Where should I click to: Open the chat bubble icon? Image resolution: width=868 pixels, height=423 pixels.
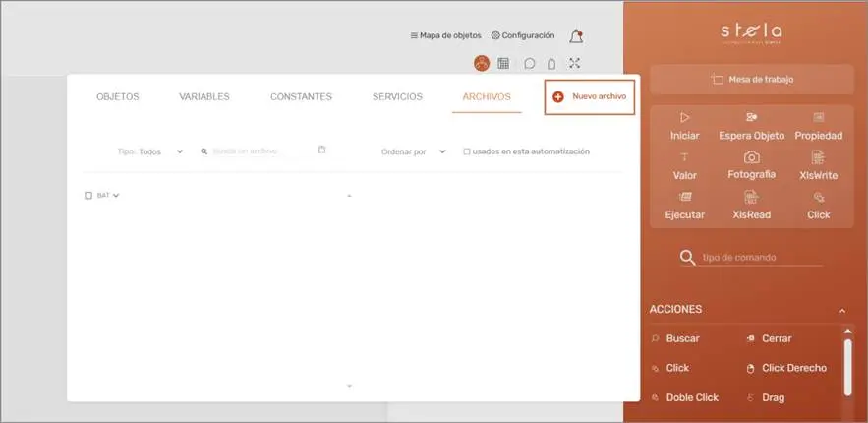tap(530, 64)
